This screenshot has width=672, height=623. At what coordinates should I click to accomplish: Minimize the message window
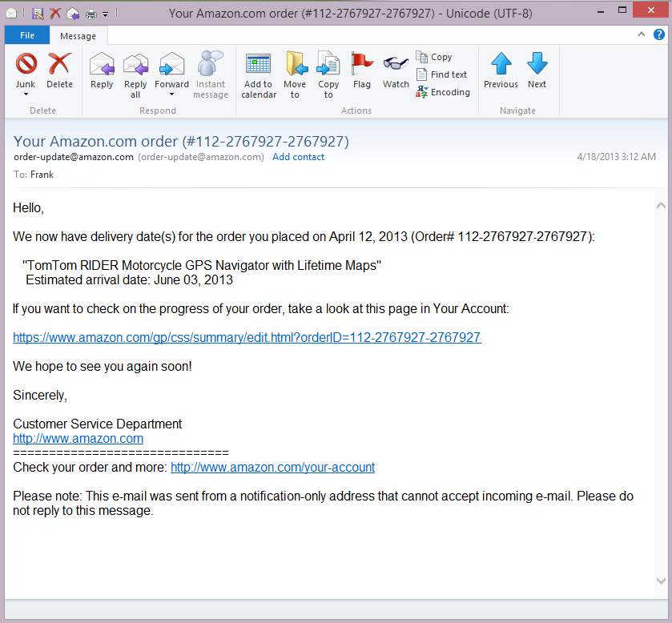tap(601, 12)
